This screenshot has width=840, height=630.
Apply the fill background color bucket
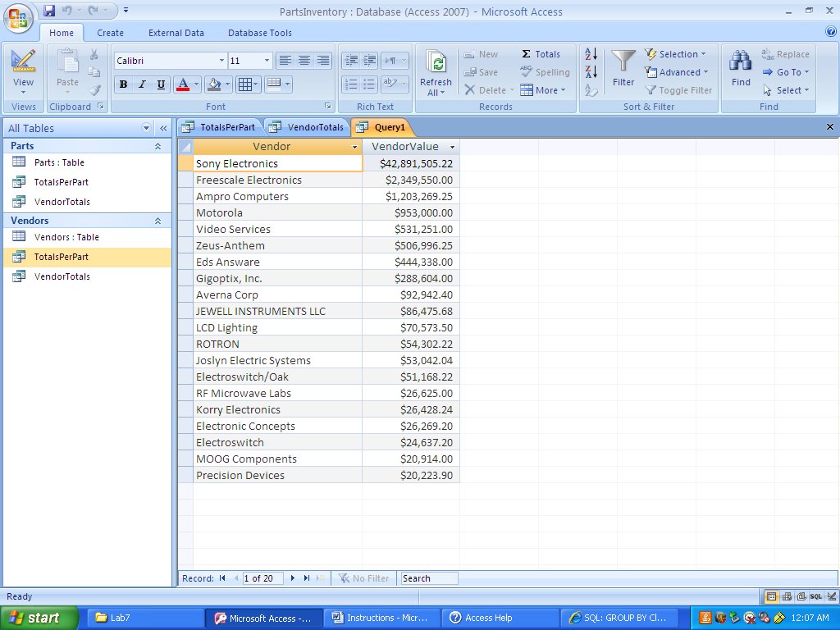214,84
